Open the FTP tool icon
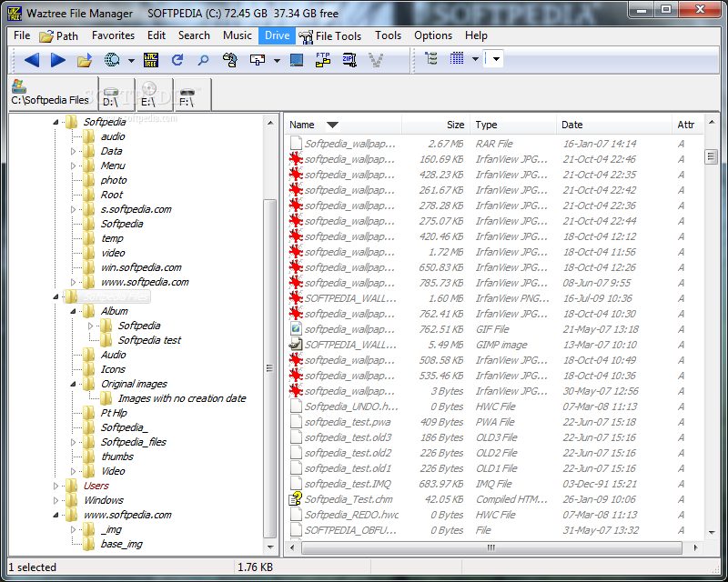This screenshot has height=582, width=728. click(323, 59)
